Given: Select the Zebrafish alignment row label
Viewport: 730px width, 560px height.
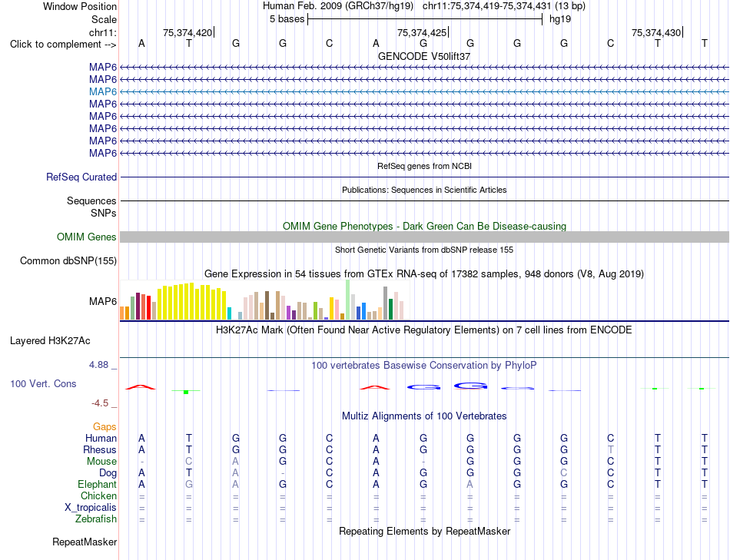Looking at the screenshot, I should point(96,519).
